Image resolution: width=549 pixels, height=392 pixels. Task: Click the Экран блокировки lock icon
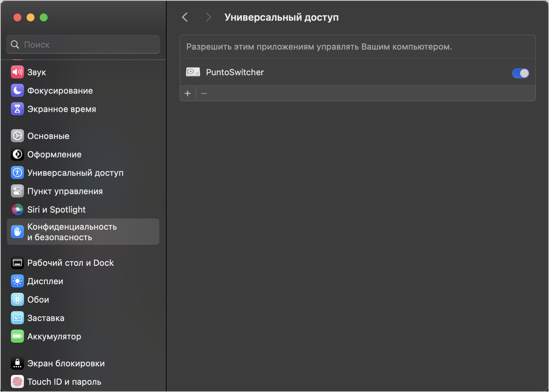[x=17, y=363]
